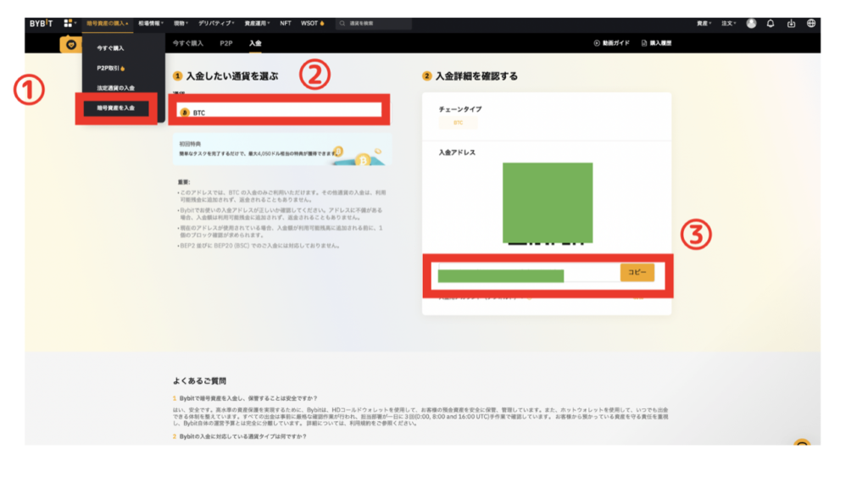This screenshot has width=868, height=477.
Task: Open the notifications bell icon
Action: (x=771, y=24)
